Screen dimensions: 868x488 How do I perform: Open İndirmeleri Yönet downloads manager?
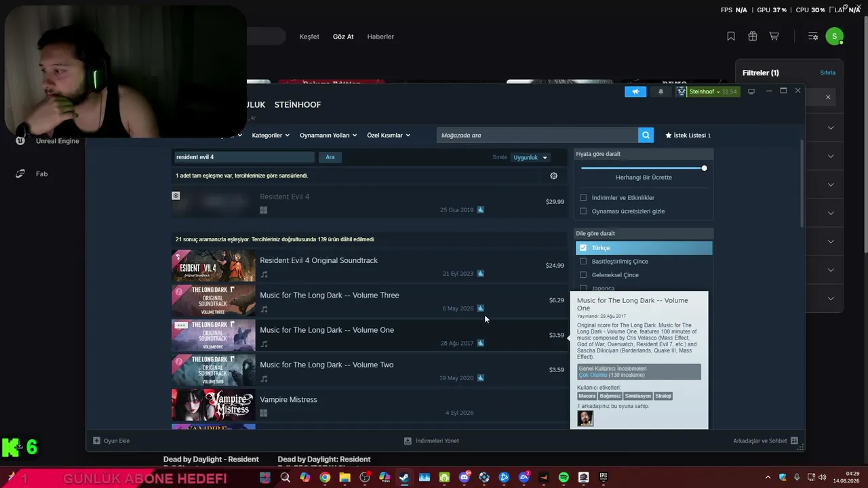[x=431, y=441]
